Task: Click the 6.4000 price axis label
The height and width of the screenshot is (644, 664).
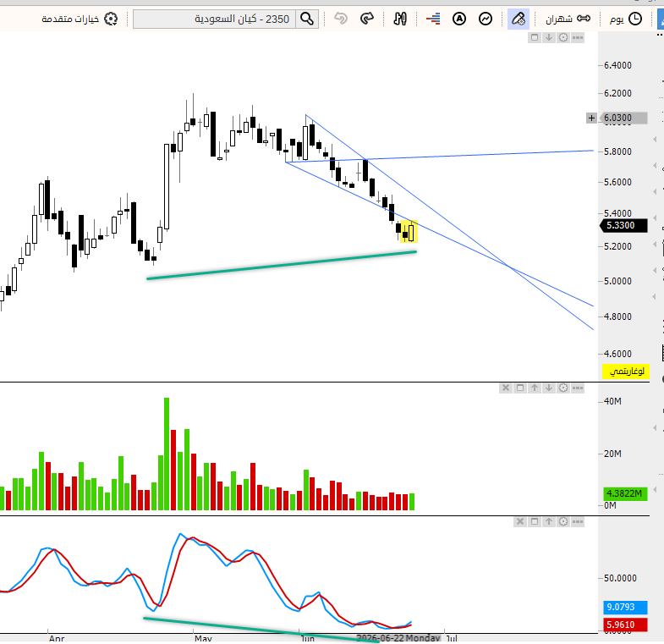Action: pyautogui.click(x=617, y=65)
